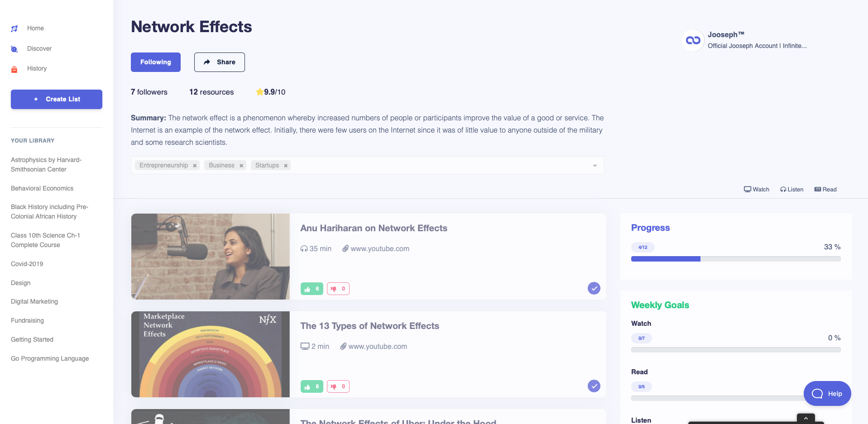
Task: Click the Discover icon in sidebar
Action: click(14, 49)
